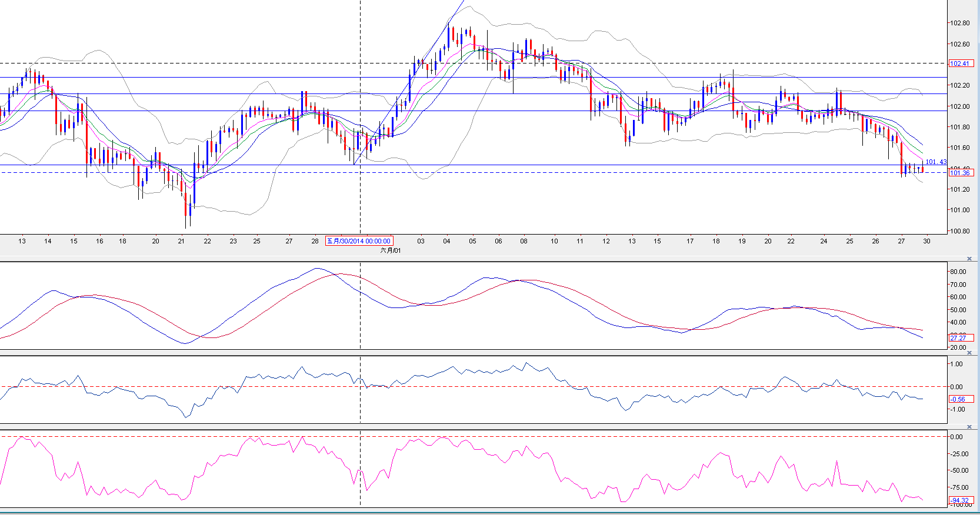The image size is (980, 515).
Task: Click the blue 101.43 line value label
Action: (936, 162)
